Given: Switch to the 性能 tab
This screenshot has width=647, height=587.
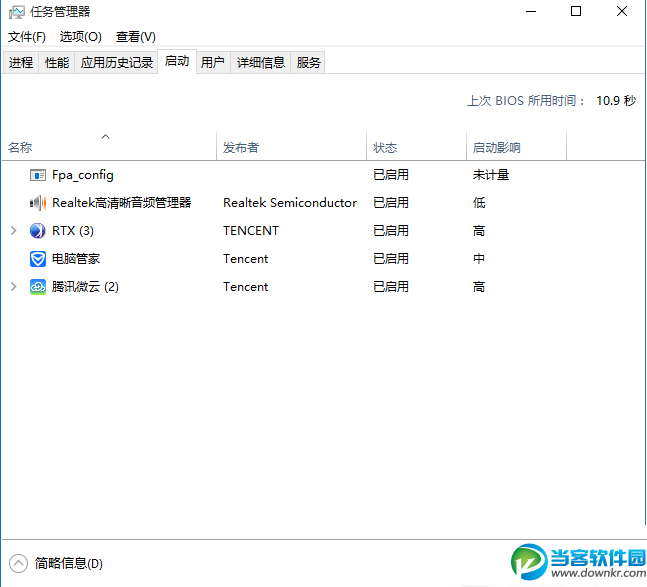Looking at the screenshot, I should coord(57,63).
